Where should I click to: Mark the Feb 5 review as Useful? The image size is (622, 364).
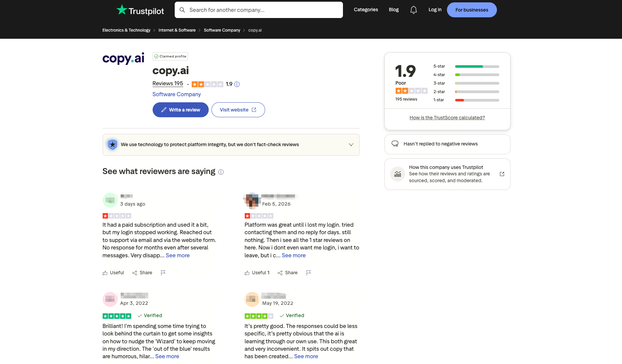coord(257,273)
